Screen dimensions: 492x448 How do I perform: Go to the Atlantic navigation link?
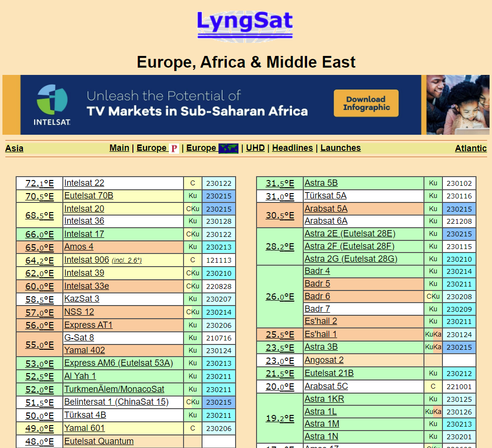(471, 148)
